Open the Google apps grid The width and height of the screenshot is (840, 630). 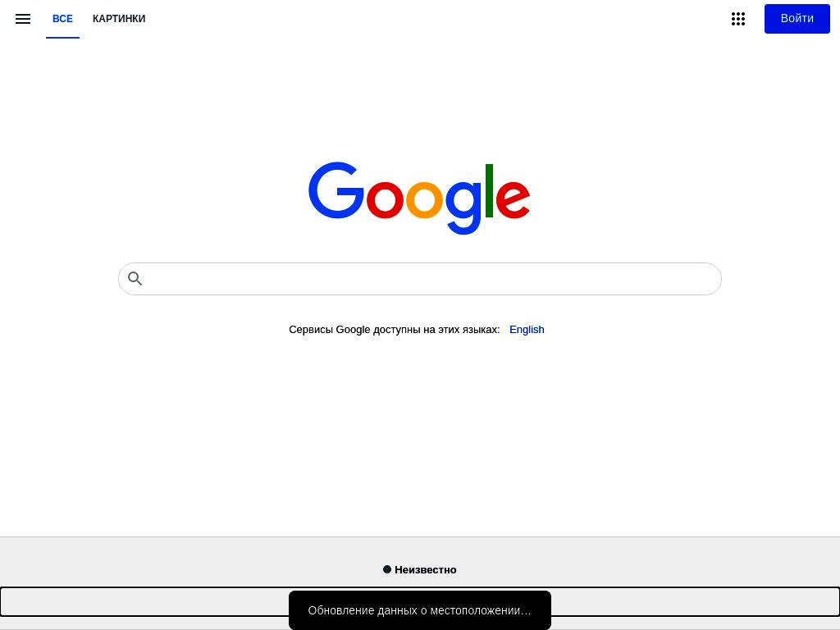click(738, 19)
